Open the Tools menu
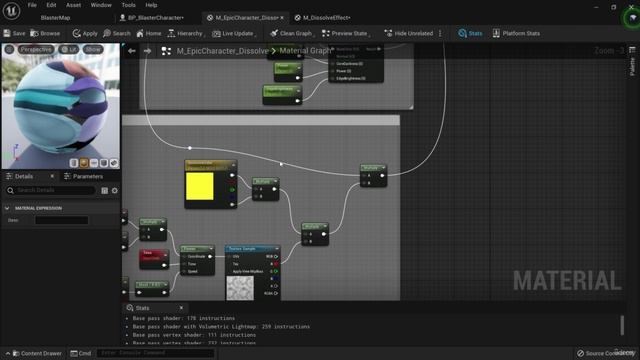This screenshot has width=640, height=360. (128, 5)
